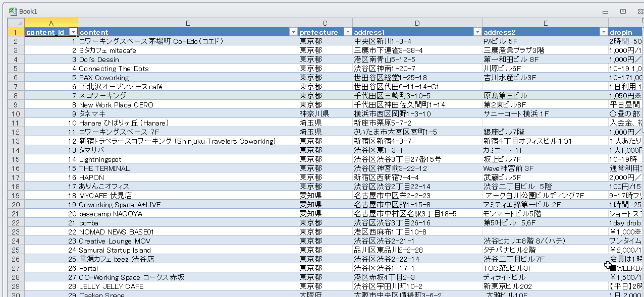The height and width of the screenshot is (297, 644).
Task: Click the cell 'Portal'
Action: tap(188, 268)
